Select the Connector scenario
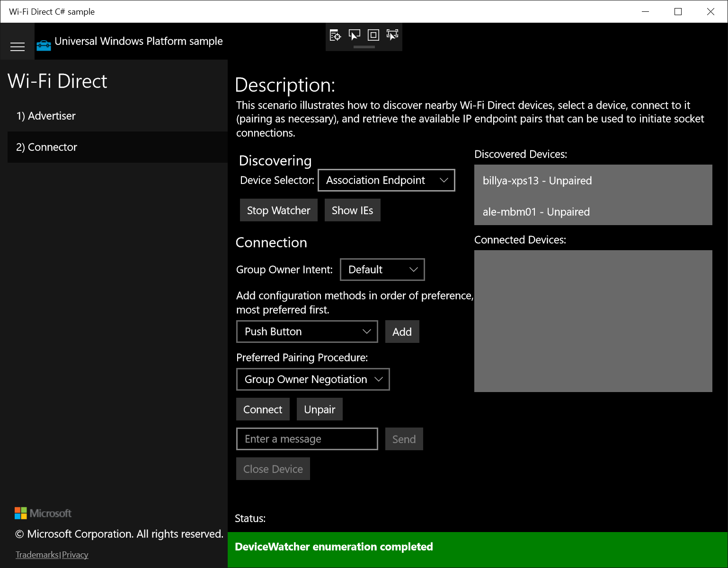This screenshot has width=728, height=568. (x=46, y=147)
